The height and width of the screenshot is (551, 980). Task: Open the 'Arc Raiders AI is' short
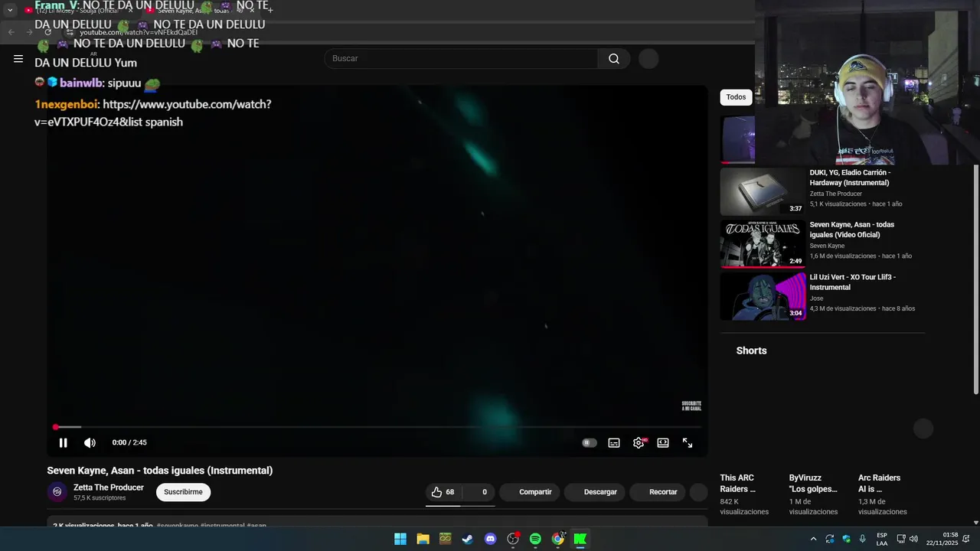tap(879, 484)
